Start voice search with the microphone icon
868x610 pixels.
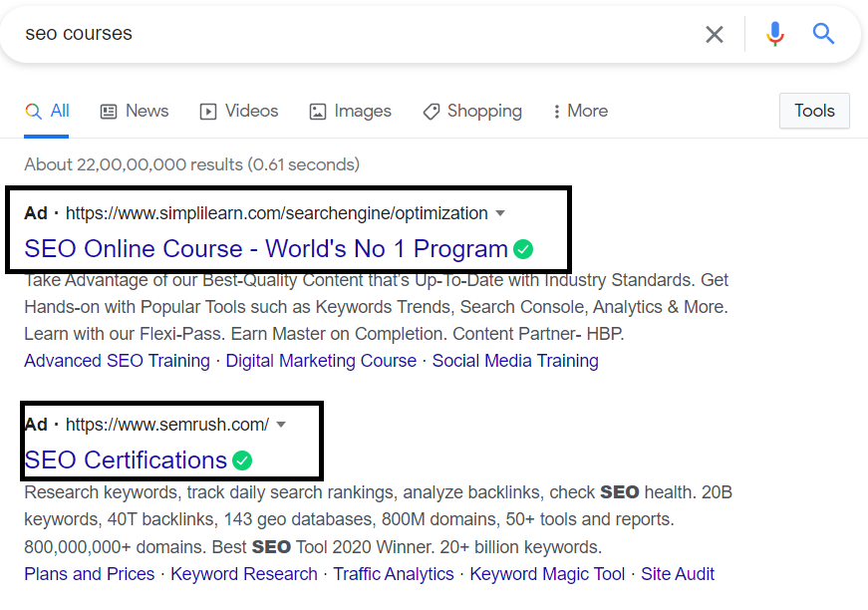click(x=775, y=34)
